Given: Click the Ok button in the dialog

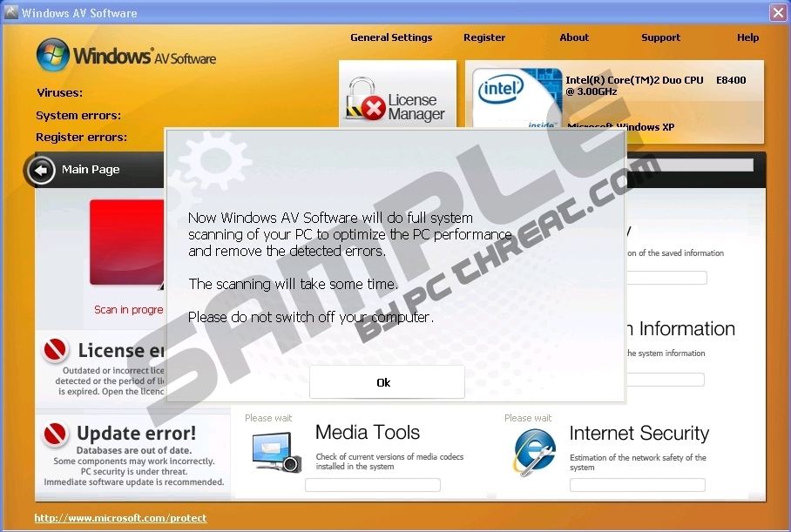Looking at the screenshot, I should (x=387, y=382).
